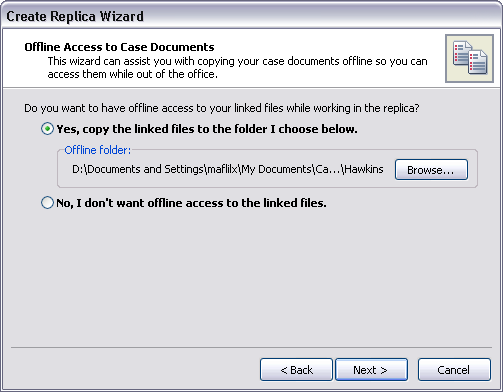The width and height of the screenshot is (503, 392).
Task: Open the Browse... folder picker
Action: [x=431, y=170]
